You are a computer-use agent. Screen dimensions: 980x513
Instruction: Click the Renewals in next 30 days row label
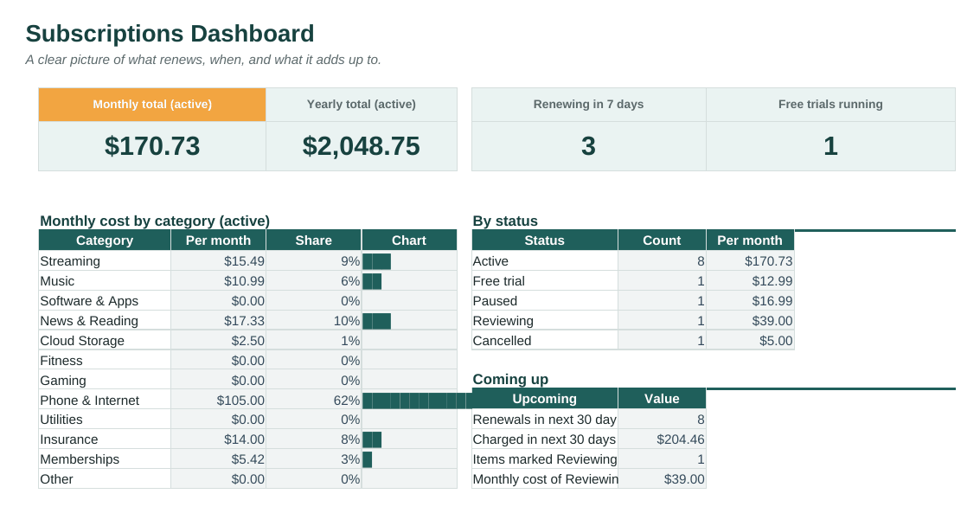click(x=544, y=420)
